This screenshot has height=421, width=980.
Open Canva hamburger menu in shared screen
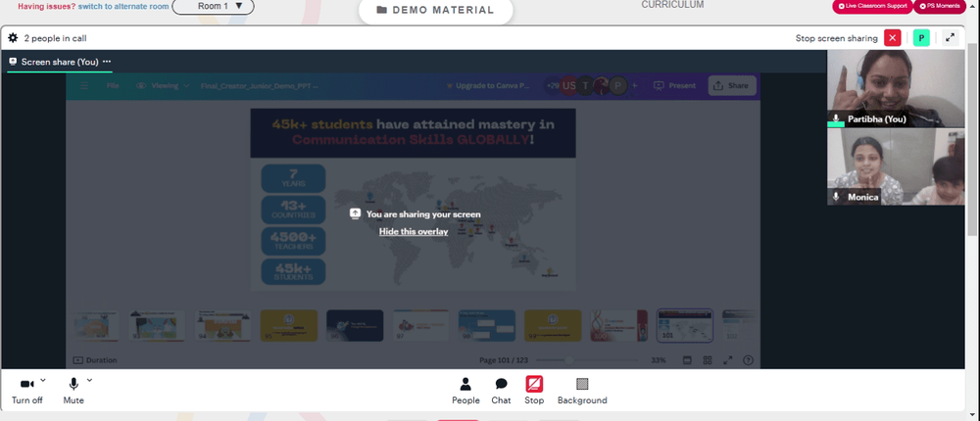pos(84,85)
